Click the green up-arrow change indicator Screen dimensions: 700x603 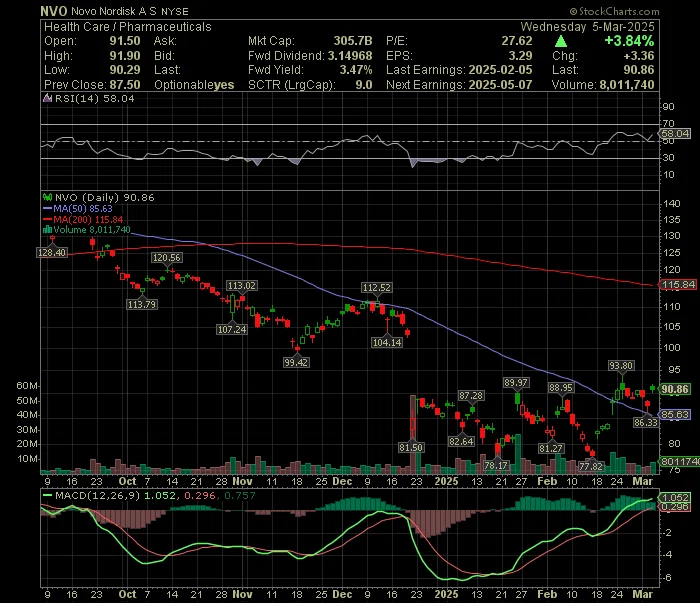coord(561,42)
